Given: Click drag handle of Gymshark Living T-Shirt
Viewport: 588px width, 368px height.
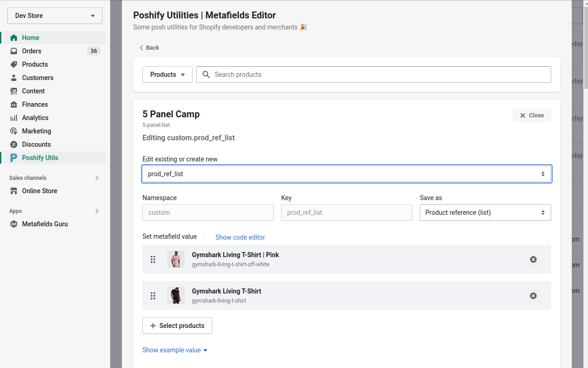Looking at the screenshot, I should coord(153,296).
